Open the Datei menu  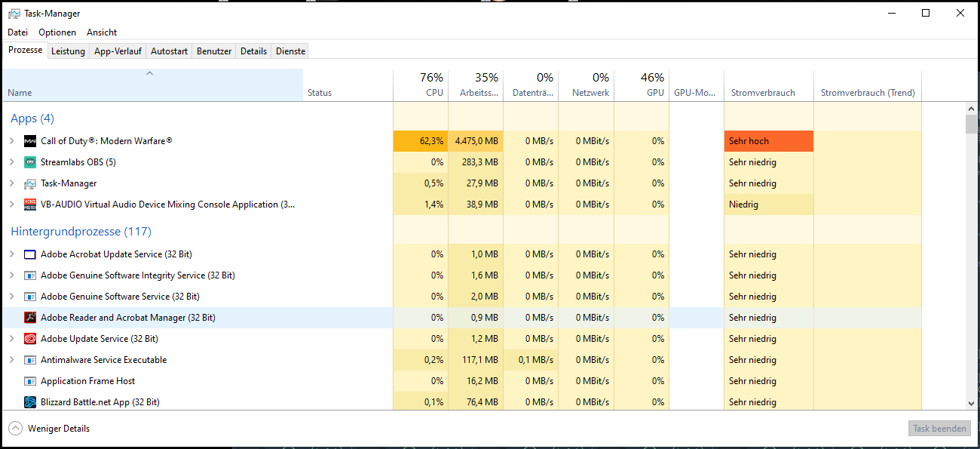[x=17, y=32]
